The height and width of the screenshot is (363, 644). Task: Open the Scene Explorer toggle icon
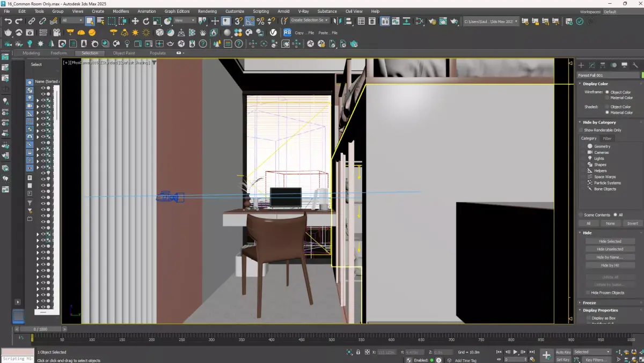[x=361, y=21]
